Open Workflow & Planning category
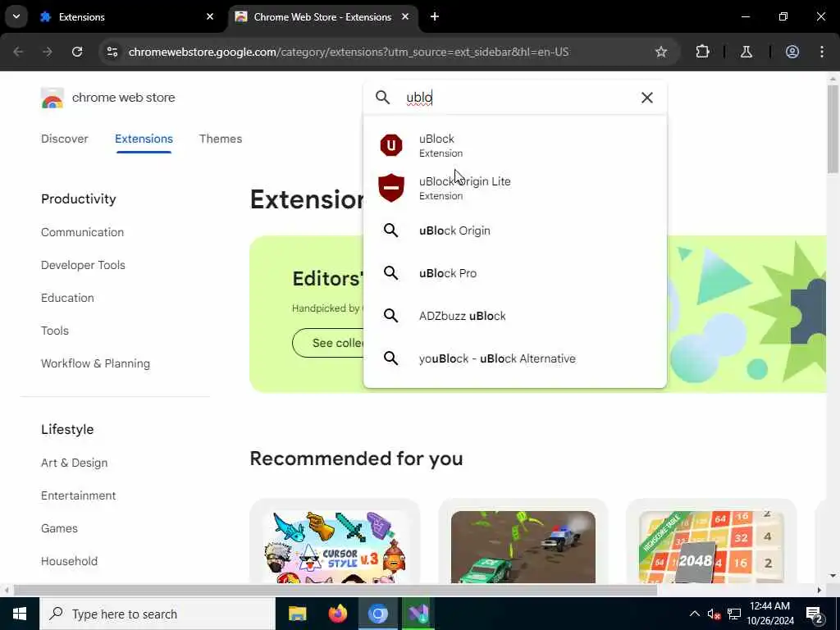Image resolution: width=840 pixels, height=630 pixels. point(95,363)
